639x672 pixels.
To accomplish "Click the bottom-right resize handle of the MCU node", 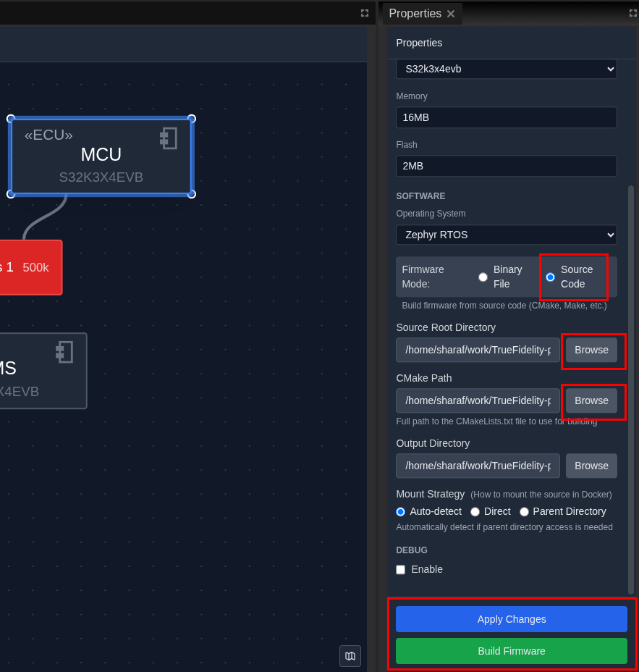I will tap(192, 194).
